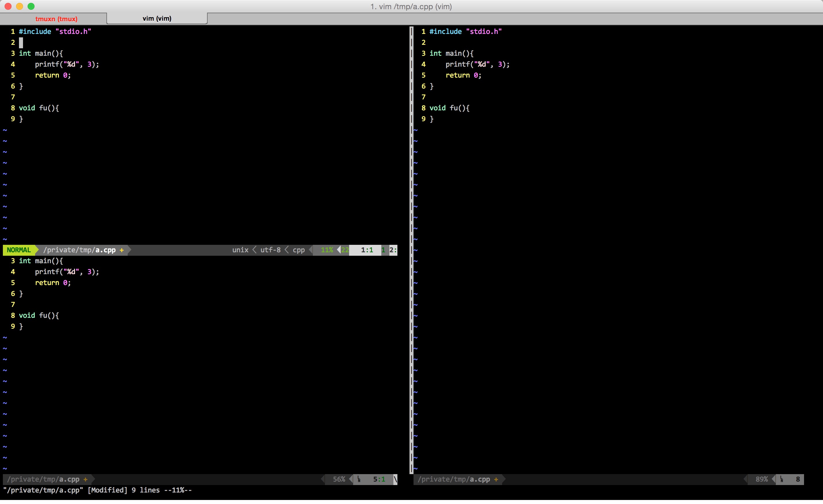
Task: Click the 11% scroll percentage indicator
Action: pos(327,250)
